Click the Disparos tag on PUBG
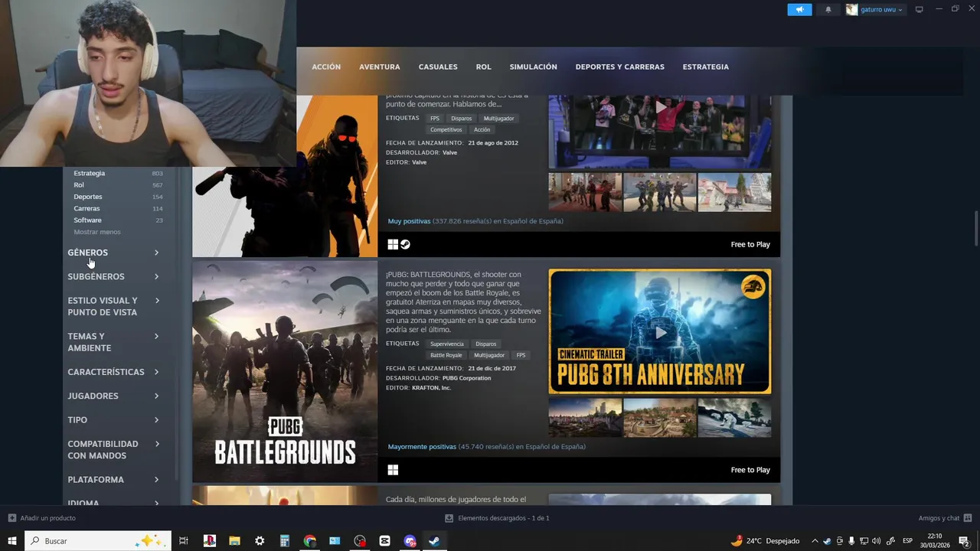This screenshot has width=980, height=551. [486, 344]
